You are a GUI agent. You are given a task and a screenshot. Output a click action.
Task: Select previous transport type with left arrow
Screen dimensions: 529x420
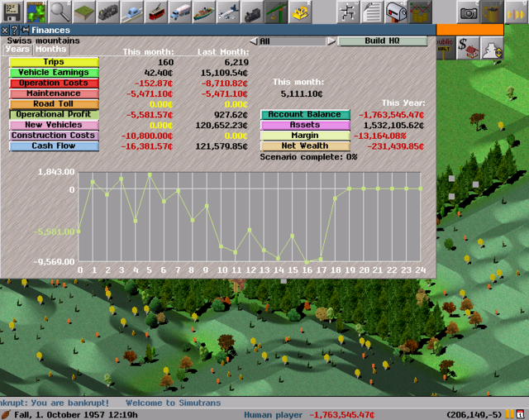point(254,41)
